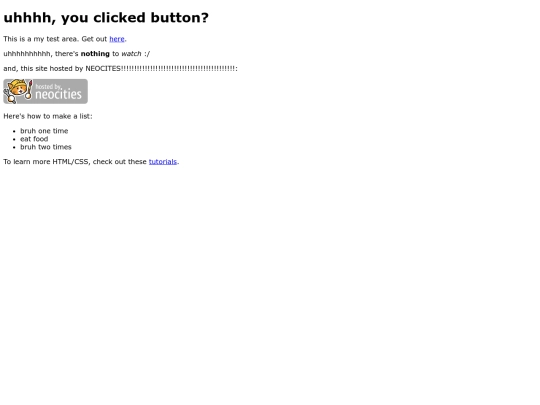This screenshot has width=540, height=405.
Task: Select the "bruh two times" list item
Action: click(46, 147)
